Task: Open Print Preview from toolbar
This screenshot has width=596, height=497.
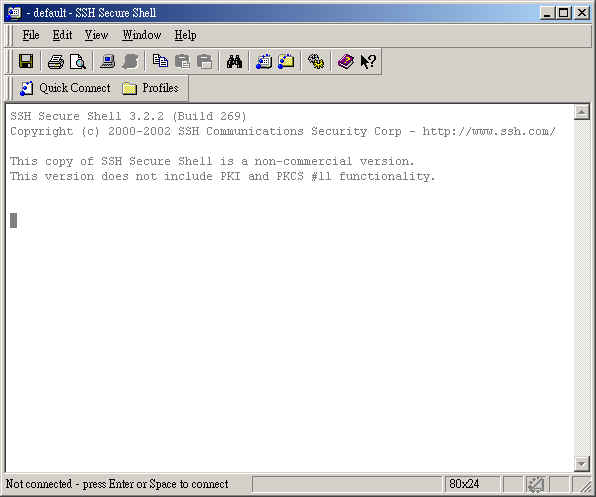Action: (78, 62)
